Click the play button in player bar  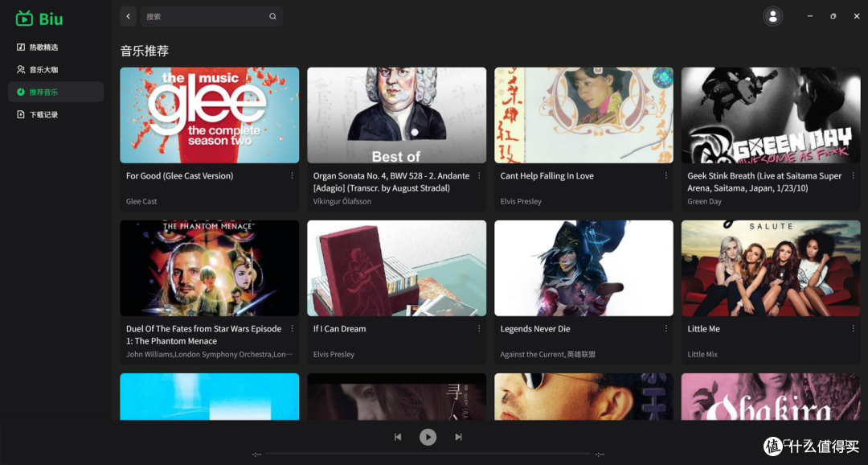coord(428,437)
